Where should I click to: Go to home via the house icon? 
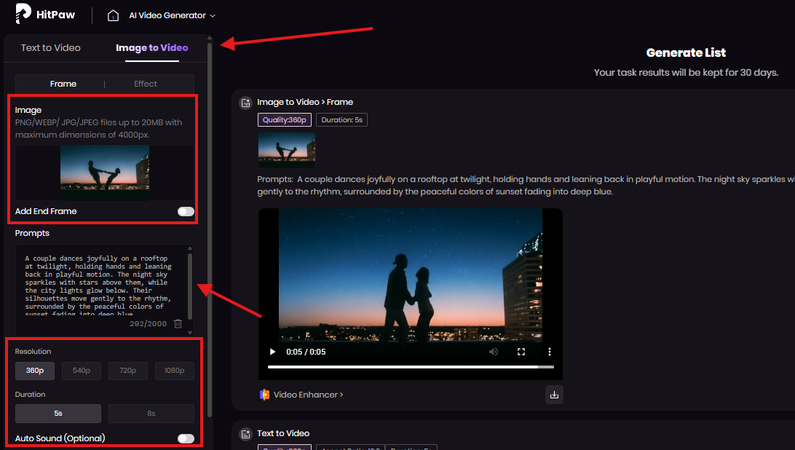[113, 16]
